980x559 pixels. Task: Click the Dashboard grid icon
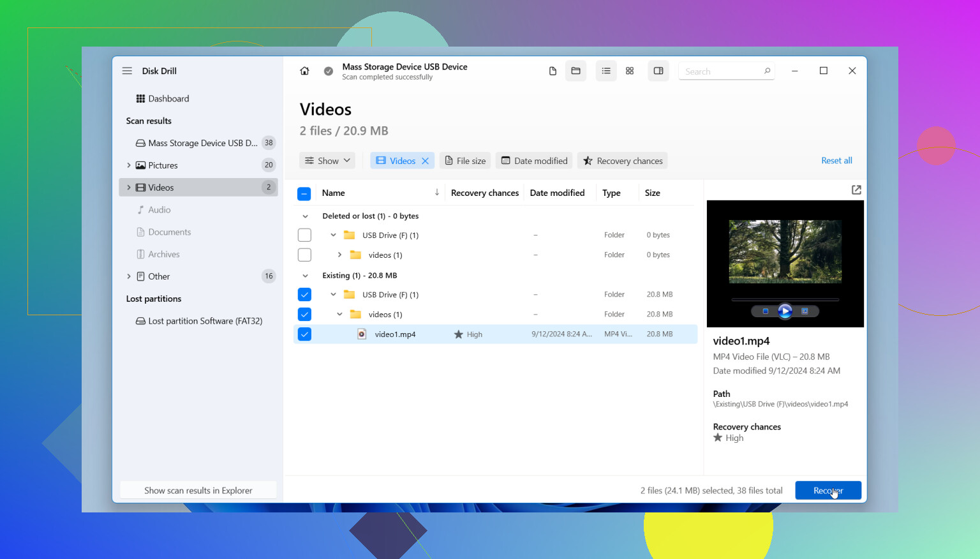[140, 98]
